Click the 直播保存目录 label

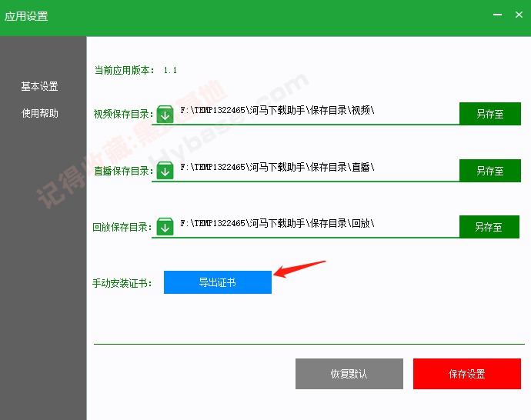(123, 171)
